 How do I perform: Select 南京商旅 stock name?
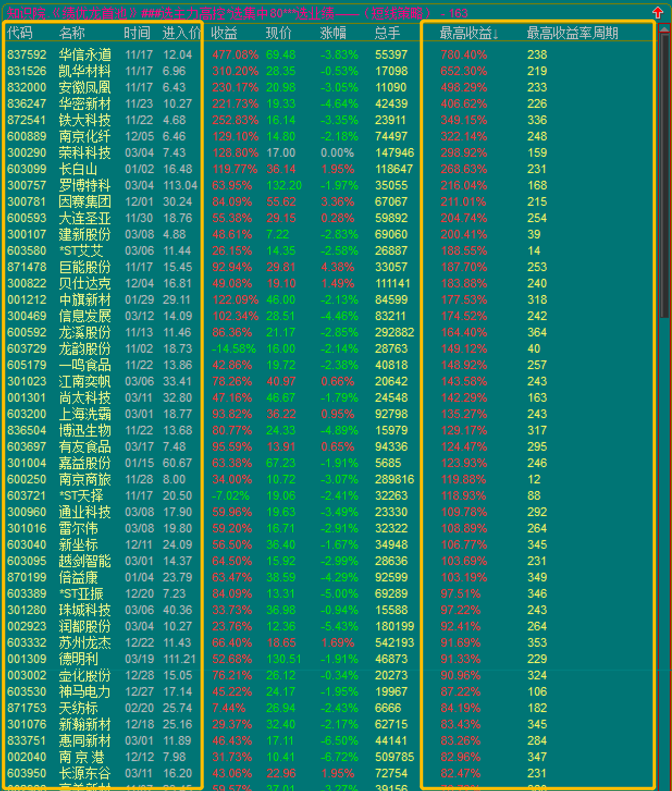(85, 479)
